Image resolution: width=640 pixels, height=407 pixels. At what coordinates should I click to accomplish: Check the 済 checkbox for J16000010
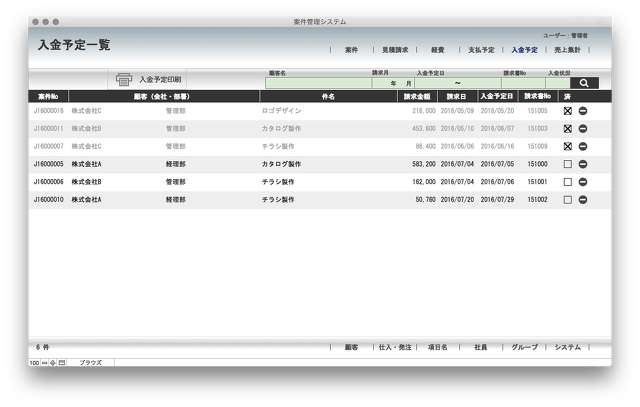[x=567, y=200]
